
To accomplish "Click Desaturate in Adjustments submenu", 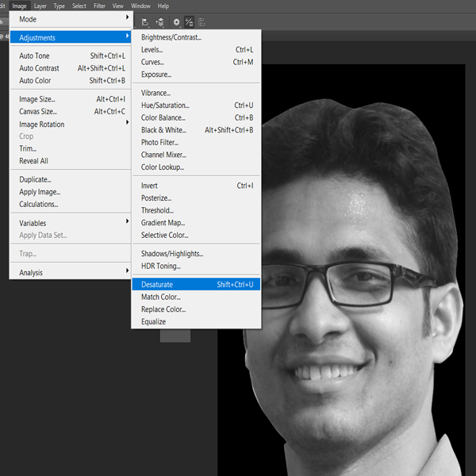I will click(196, 285).
